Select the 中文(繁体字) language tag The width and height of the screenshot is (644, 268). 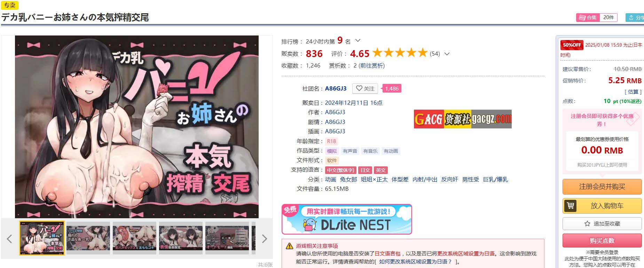point(340,170)
